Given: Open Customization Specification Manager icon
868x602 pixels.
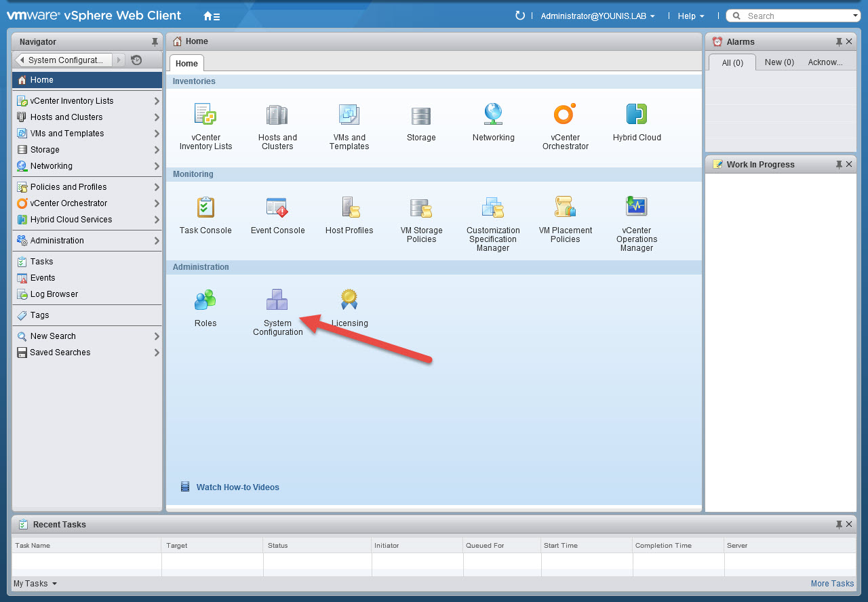Looking at the screenshot, I should pos(492,208).
